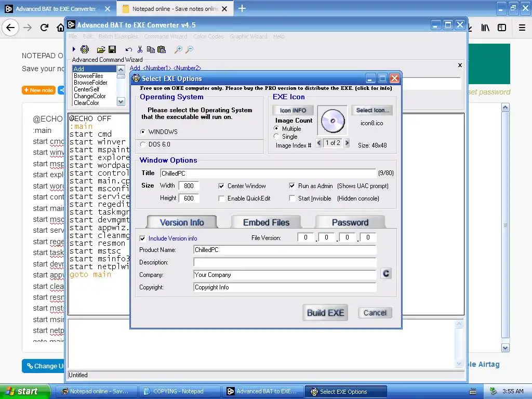Screen dimensions: 532x399
Task: Click the Width input field
Action: tap(189, 185)
